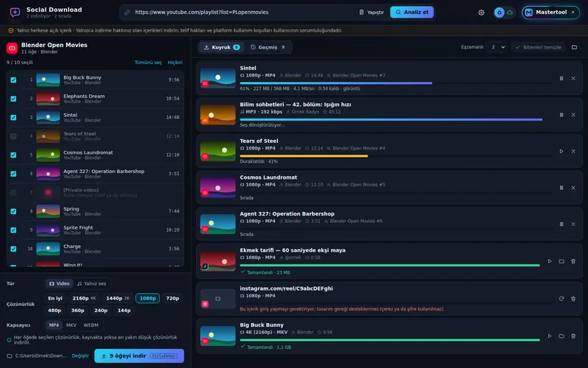Click the Sintel download progress bar
Screen dimensions: 588x368
pyautogui.click(x=395, y=83)
